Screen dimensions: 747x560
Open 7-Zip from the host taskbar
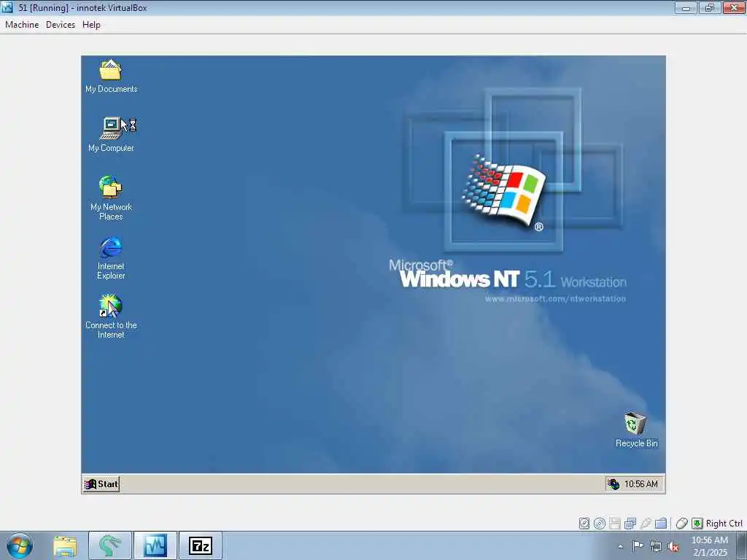pyautogui.click(x=201, y=545)
